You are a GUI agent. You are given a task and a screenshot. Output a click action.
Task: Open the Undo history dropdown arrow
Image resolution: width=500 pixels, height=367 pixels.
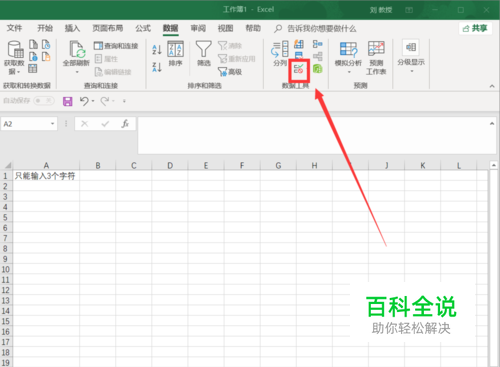coord(93,101)
